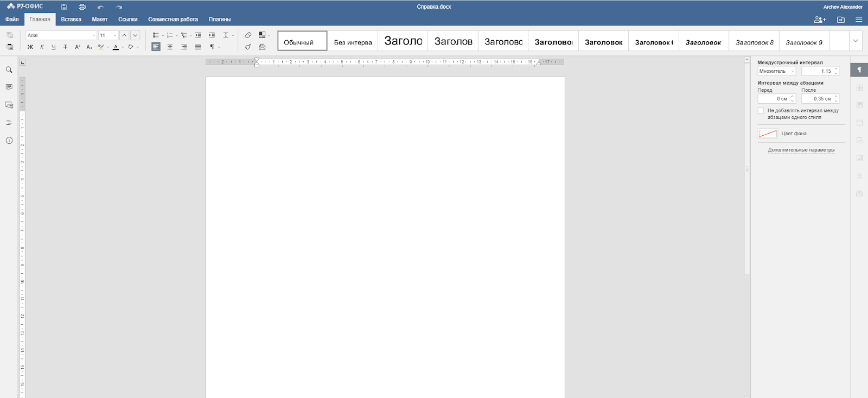Toggle paragraph settings tab in right sidebar
Viewport: 868px width, 398px height.
[859, 70]
